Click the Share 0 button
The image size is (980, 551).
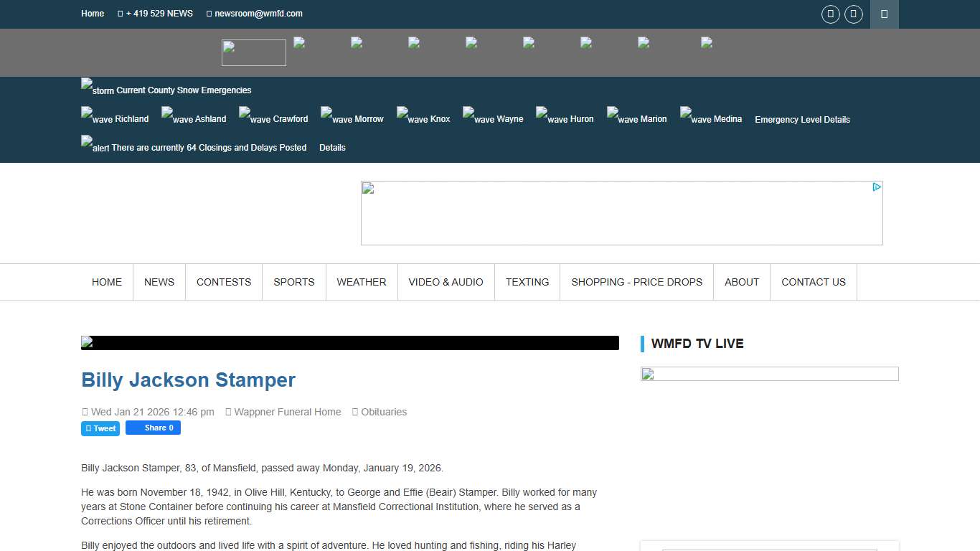pos(153,428)
